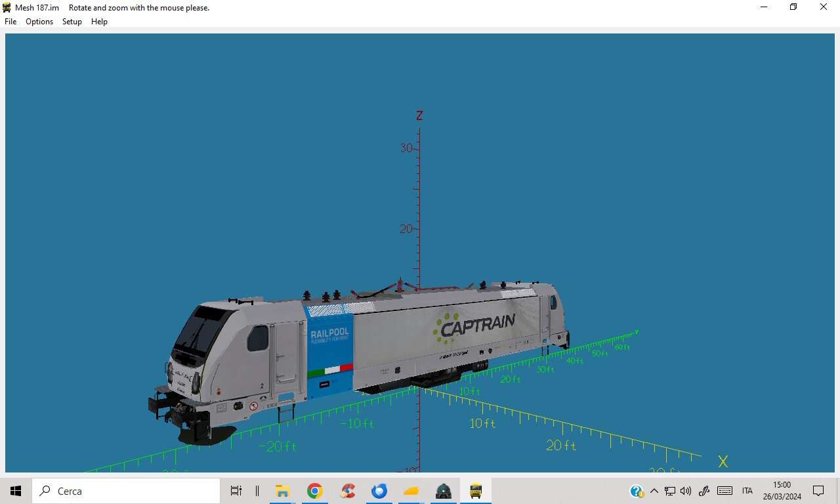Change ITA input language indicator
The image size is (840, 504).
tap(747, 491)
